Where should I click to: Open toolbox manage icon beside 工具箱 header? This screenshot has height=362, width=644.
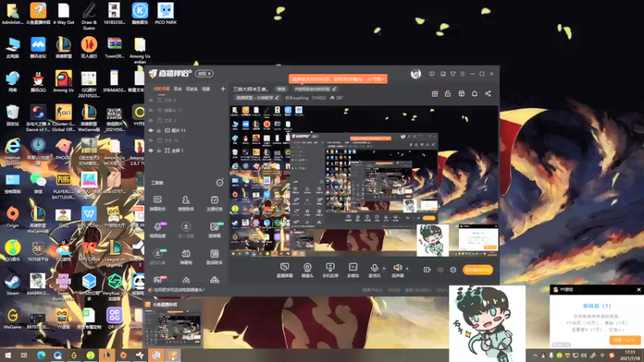click(x=220, y=183)
